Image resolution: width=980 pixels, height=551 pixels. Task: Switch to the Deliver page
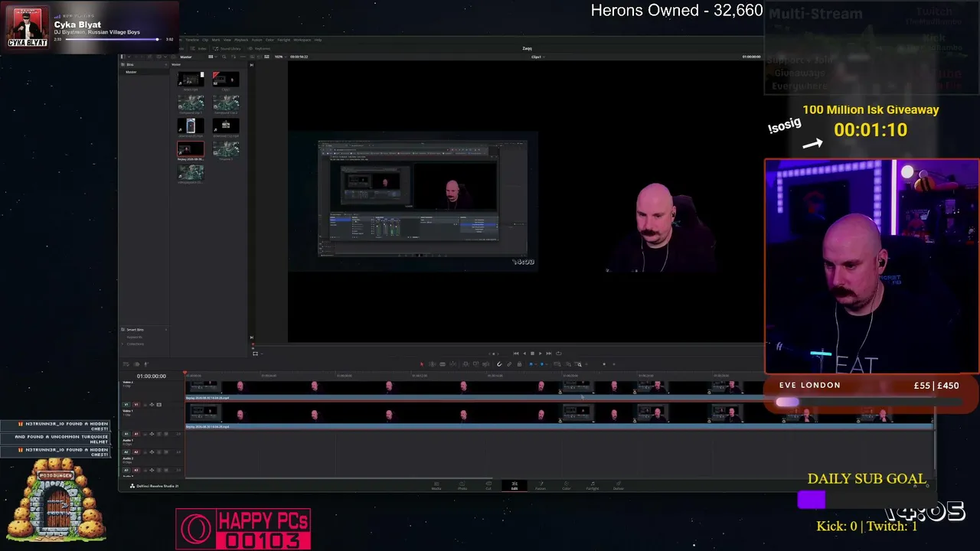click(x=619, y=486)
